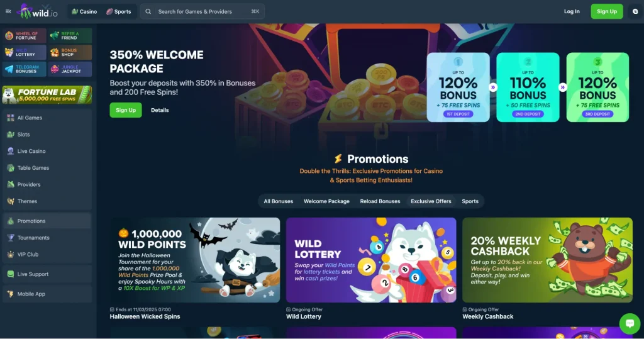This screenshot has height=339, width=644.
Task: Open the Refer a Friend tile
Action: click(x=70, y=36)
